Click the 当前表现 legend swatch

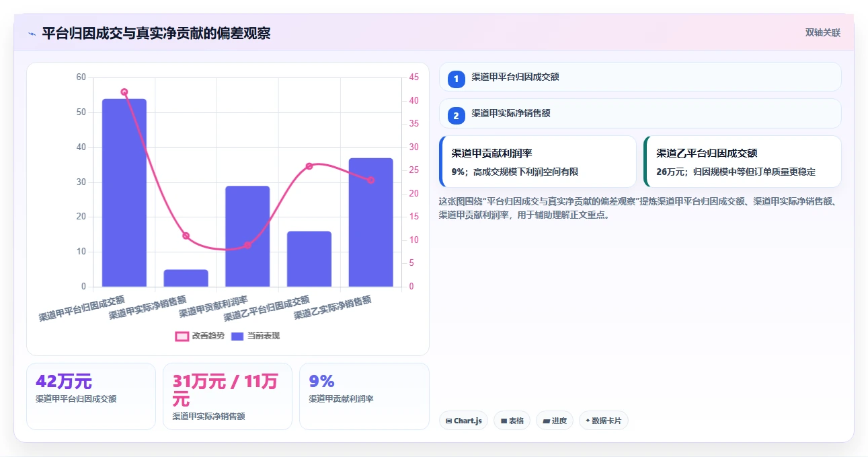tap(237, 336)
